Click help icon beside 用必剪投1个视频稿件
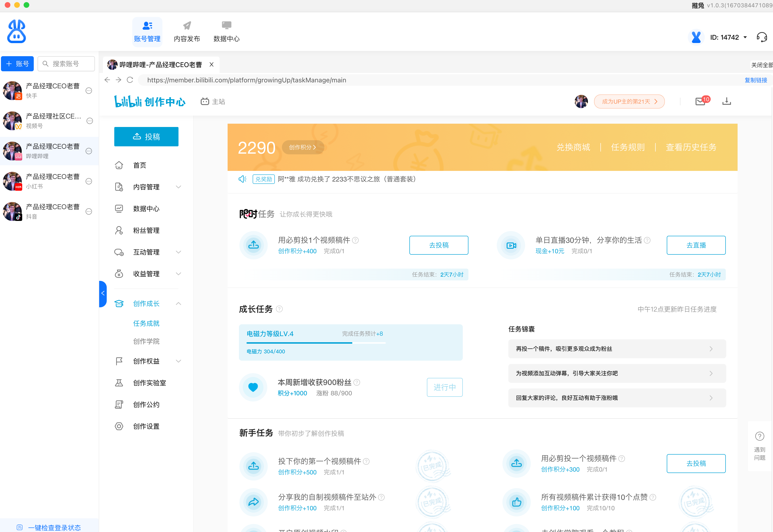The height and width of the screenshot is (532, 773). click(x=356, y=240)
